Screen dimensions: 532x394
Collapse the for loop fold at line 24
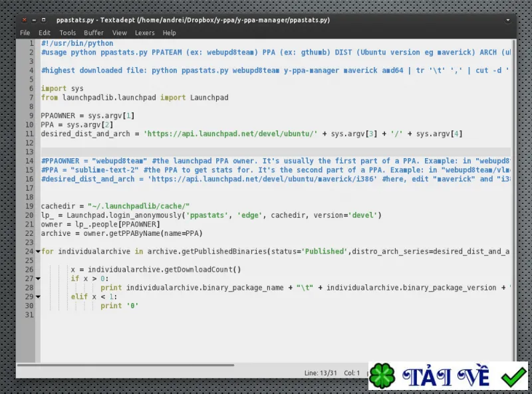coord(38,252)
